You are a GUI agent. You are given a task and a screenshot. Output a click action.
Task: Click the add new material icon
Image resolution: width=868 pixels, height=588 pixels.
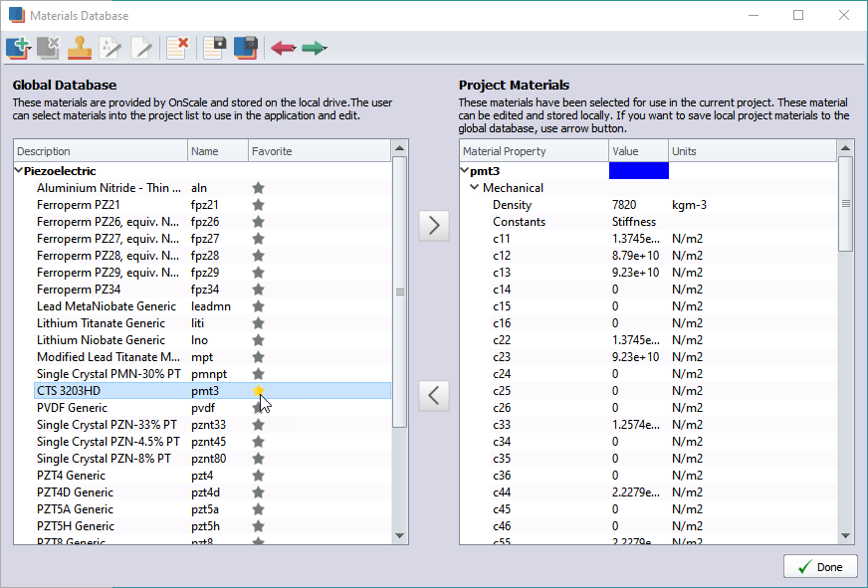pos(18,48)
